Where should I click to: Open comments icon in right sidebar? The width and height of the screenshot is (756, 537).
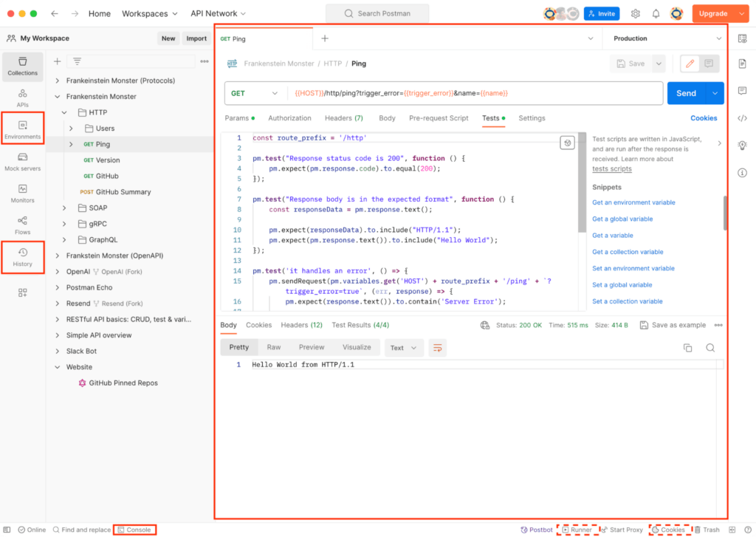743,91
